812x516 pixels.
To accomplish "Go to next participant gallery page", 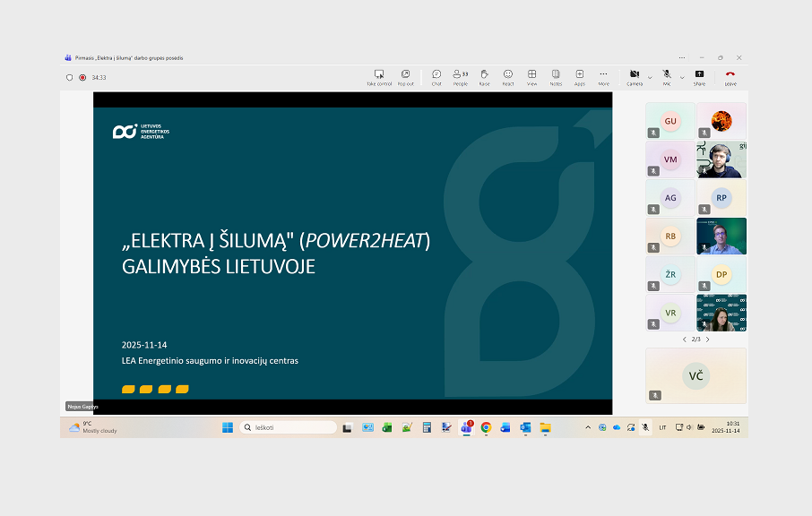I will 708,340.
